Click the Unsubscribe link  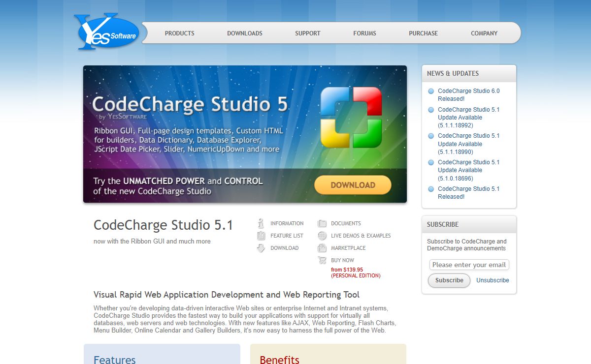[492, 280]
